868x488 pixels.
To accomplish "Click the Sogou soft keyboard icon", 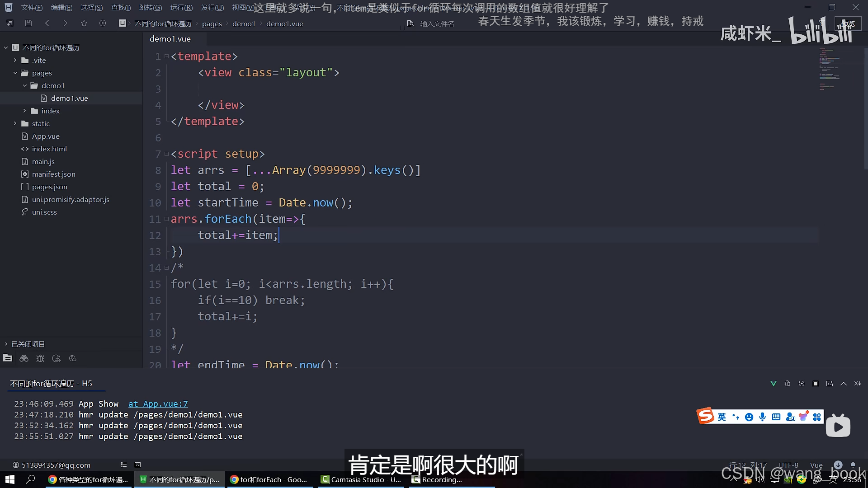I will (776, 417).
